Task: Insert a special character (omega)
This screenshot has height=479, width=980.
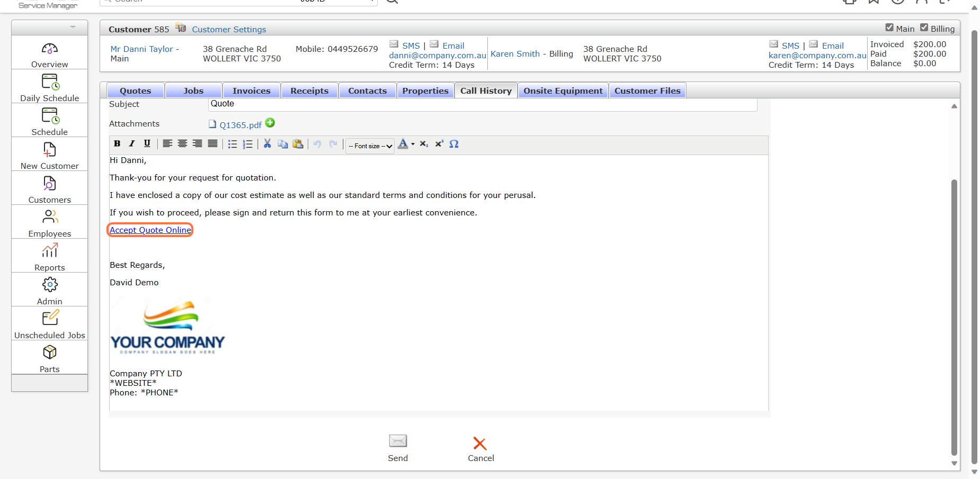Action: 454,144
